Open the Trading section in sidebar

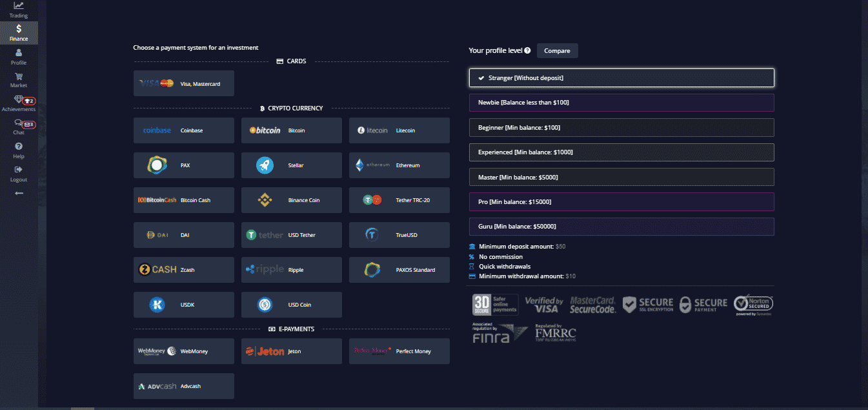(x=19, y=10)
